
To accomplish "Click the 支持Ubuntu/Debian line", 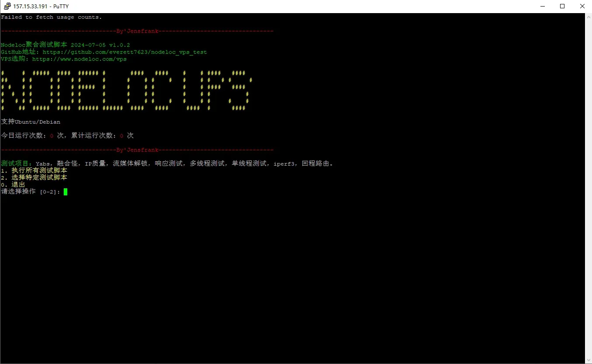I will pos(31,122).
